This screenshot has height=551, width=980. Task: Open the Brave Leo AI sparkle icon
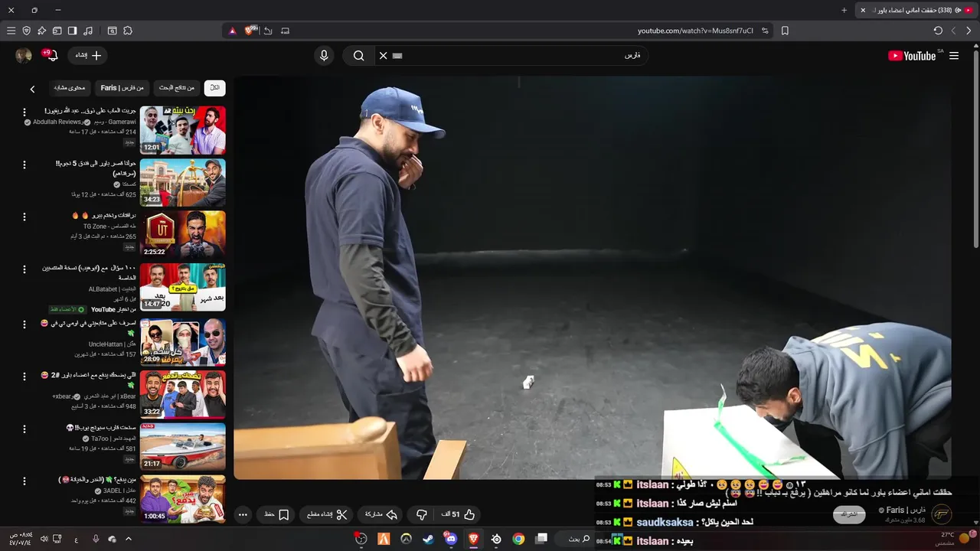pyautogui.click(x=41, y=31)
